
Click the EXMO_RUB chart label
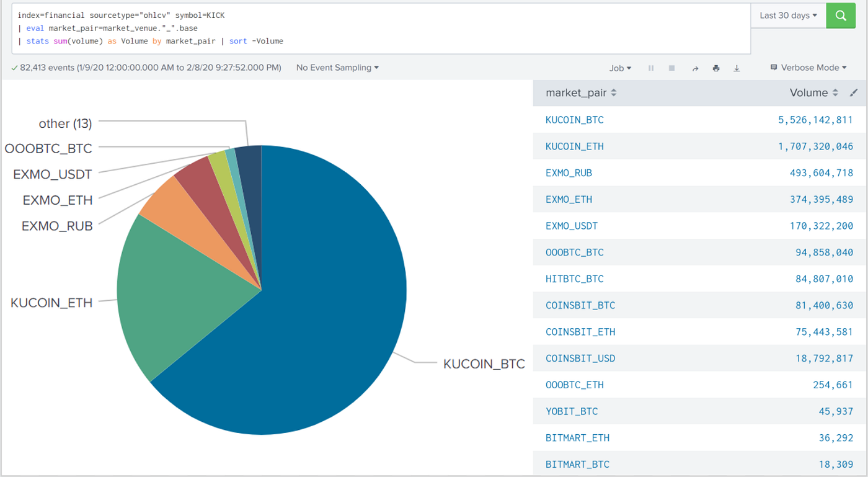(57, 226)
